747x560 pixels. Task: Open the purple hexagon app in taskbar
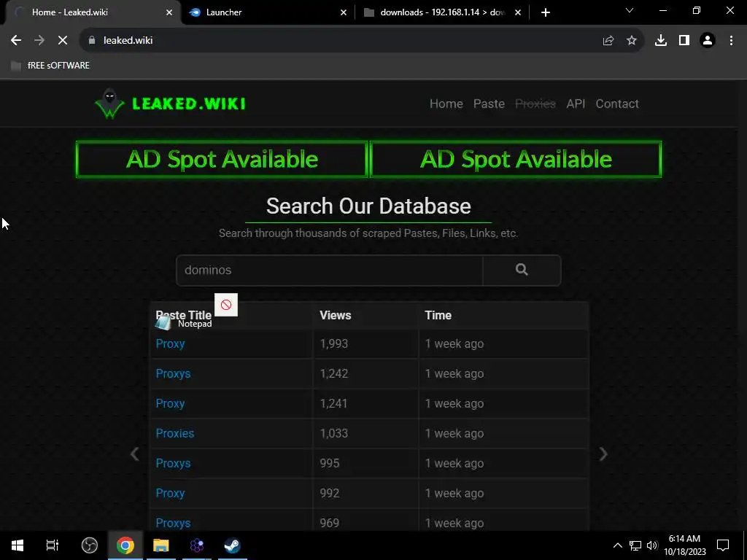coord(197,545)
